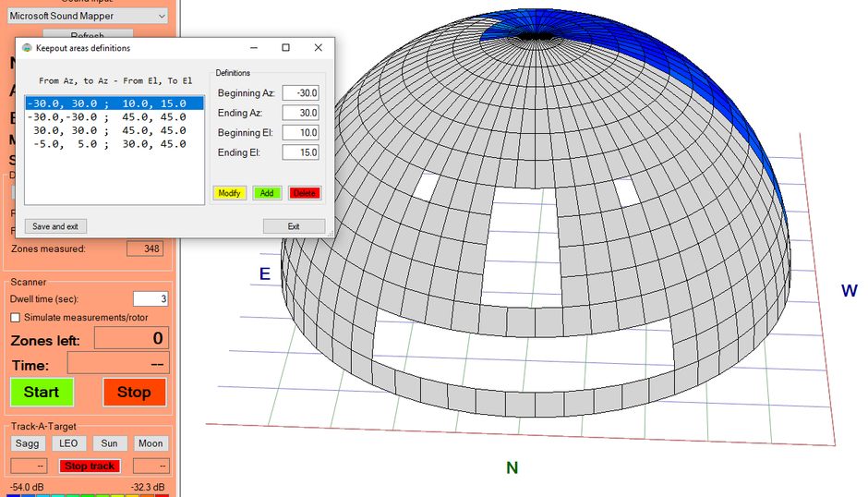Viewport: 868px width, 497px height.
Task: Open the Microsoft Sound Mapper dropdown
Action: (88, 16)
